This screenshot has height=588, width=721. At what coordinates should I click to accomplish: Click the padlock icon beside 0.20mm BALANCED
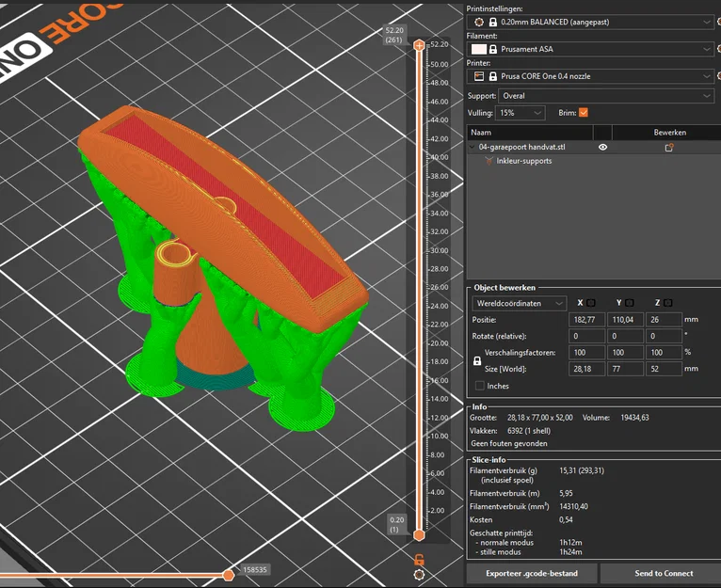[x=493, y=22]
